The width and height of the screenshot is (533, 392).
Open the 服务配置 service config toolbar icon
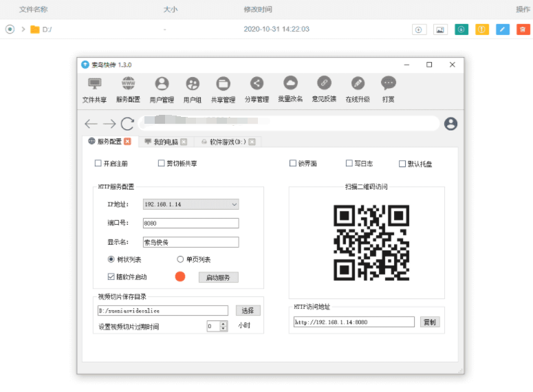click(128, 90)
